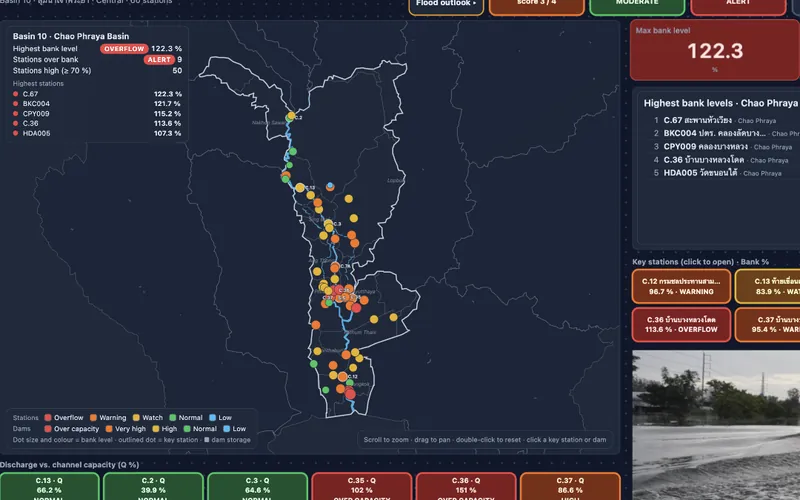Click the MODERATE status badge
The width and height of the screenshot is (800, 500).
637,5
